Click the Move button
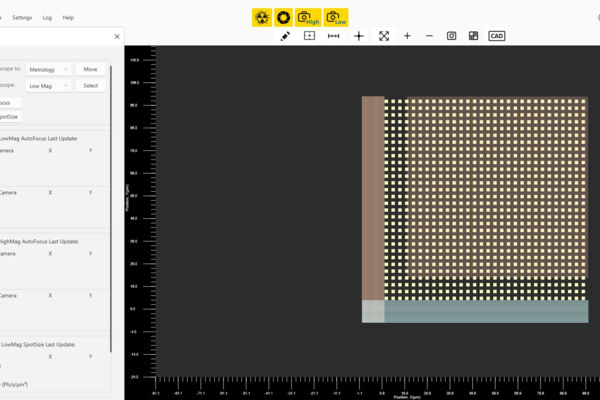600x400 pixels. coord(90,69)
